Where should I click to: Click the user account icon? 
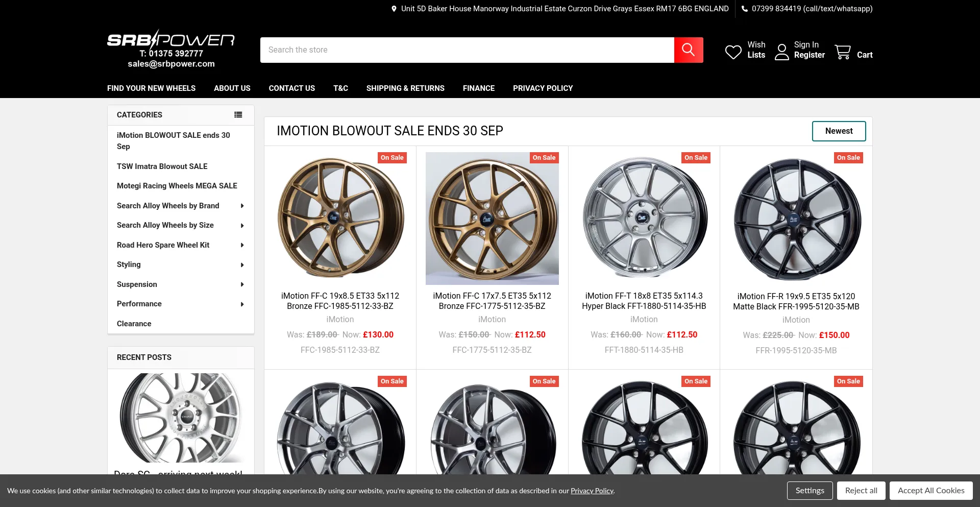pos(781,52)
